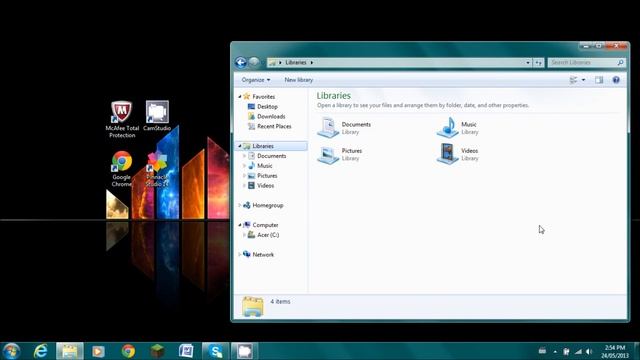Open address bar history dropdown
The height and width of the screenshot is (360, 640).
click(x=528, y=62)
